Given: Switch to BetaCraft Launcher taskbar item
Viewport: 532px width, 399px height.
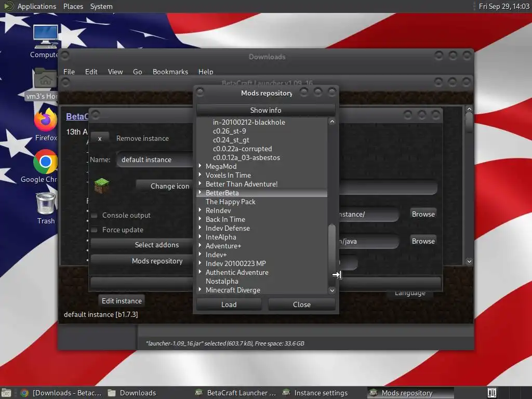Looking at the screenshot, I should 236,393.
